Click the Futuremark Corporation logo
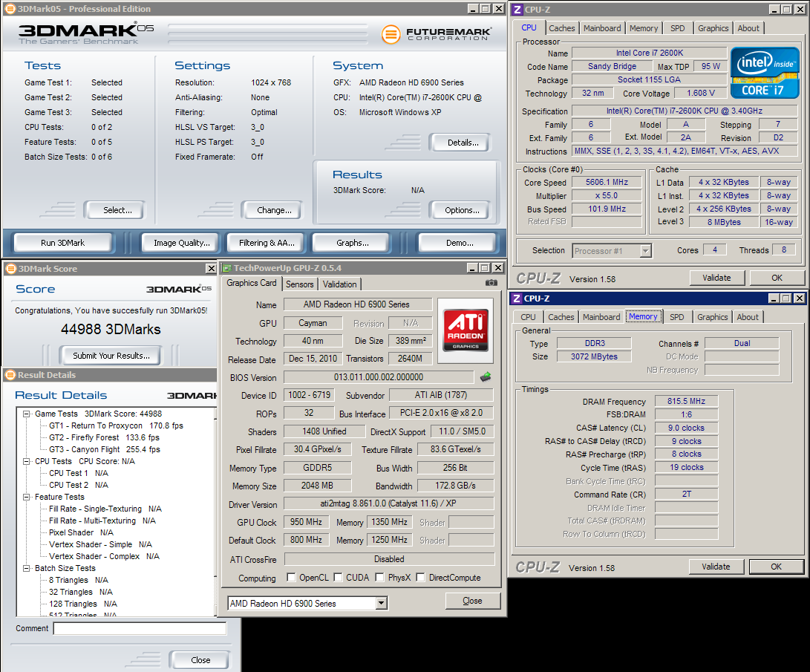Screen dimensions: 810x672 pos(437,35)
